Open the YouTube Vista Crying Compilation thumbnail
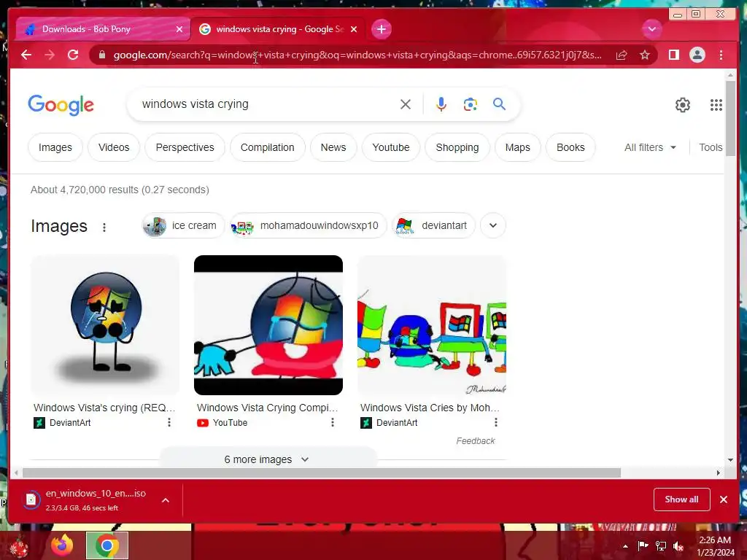This screenshot has height=560, width=747. click(268, 325)
